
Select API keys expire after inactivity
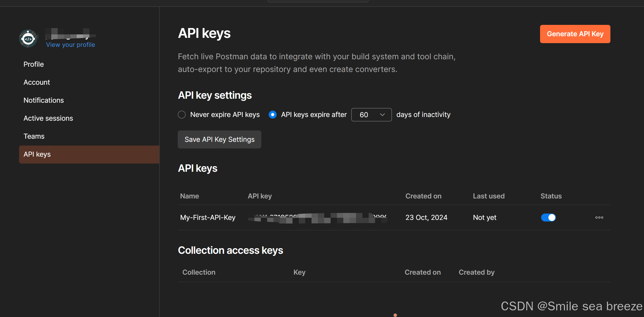pos(272,115)
